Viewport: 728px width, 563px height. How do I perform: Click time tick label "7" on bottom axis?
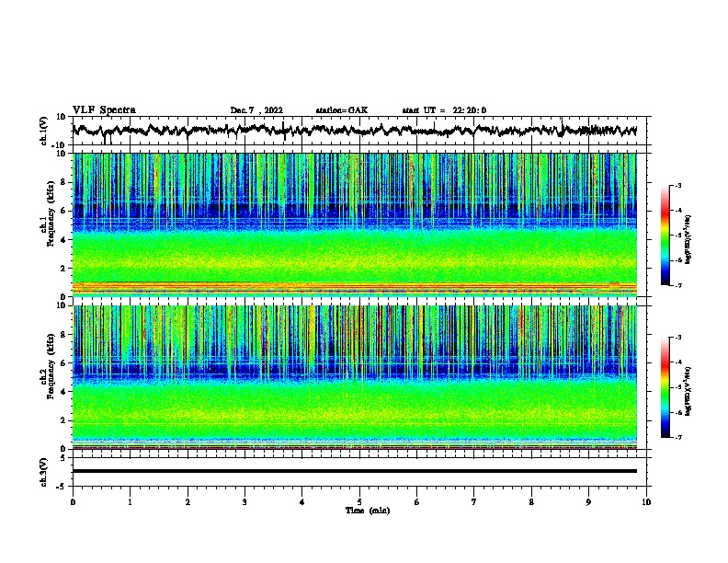pos(474,502)
